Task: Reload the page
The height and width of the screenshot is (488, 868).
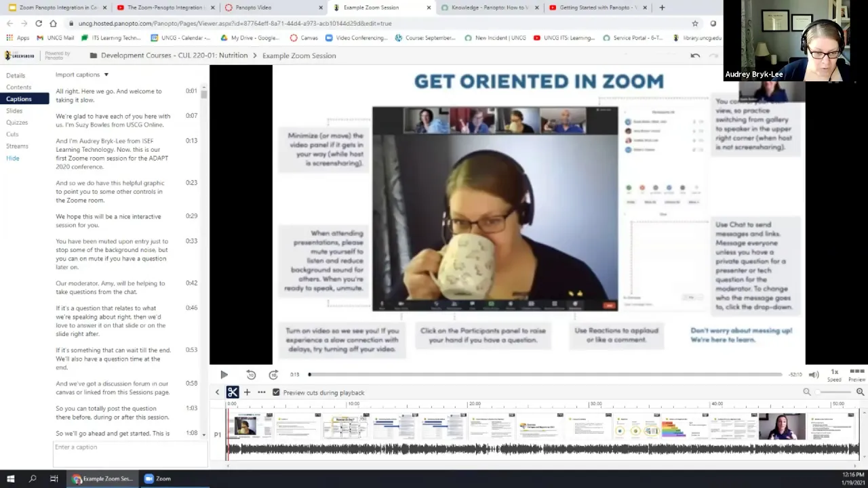Action: (x=38, y=23)
